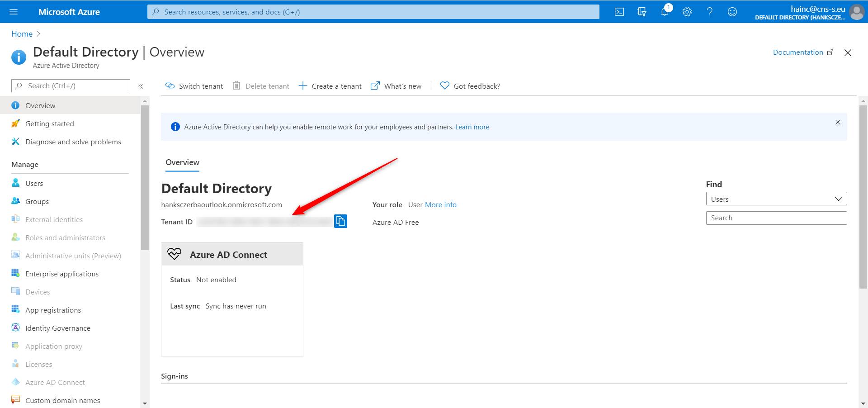Click the Sign-ins section heading

[x=175, y=376]
